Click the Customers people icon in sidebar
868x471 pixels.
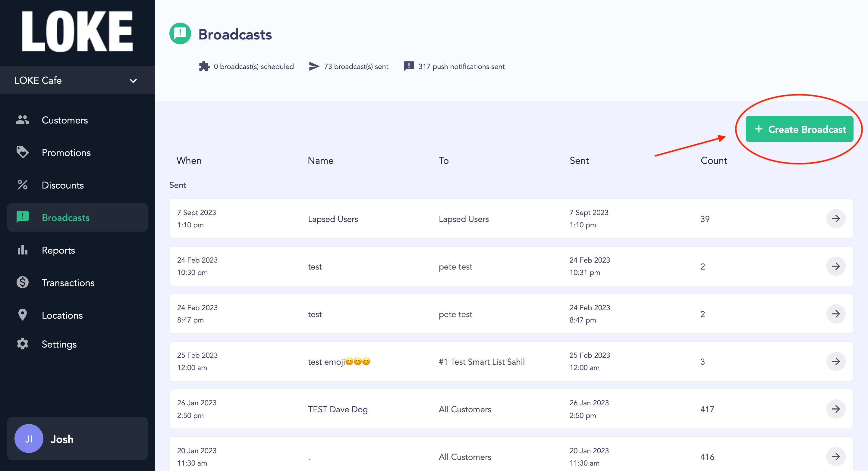pos(23,120)
